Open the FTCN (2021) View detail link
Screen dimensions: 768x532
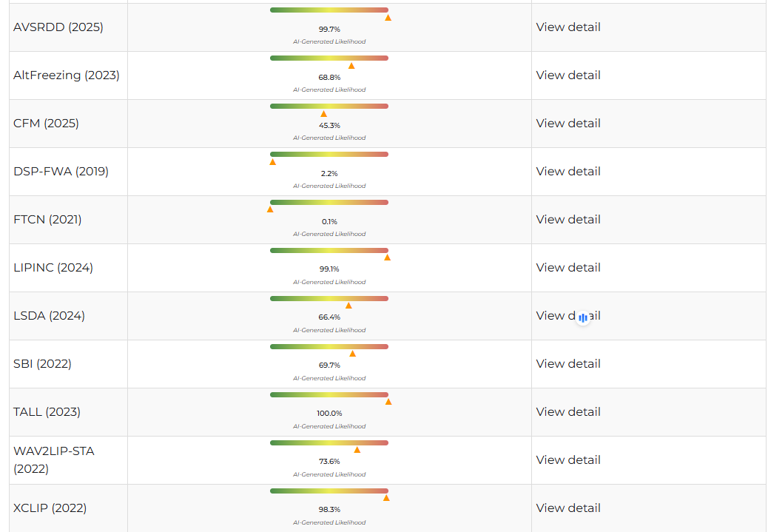(568, 220)
